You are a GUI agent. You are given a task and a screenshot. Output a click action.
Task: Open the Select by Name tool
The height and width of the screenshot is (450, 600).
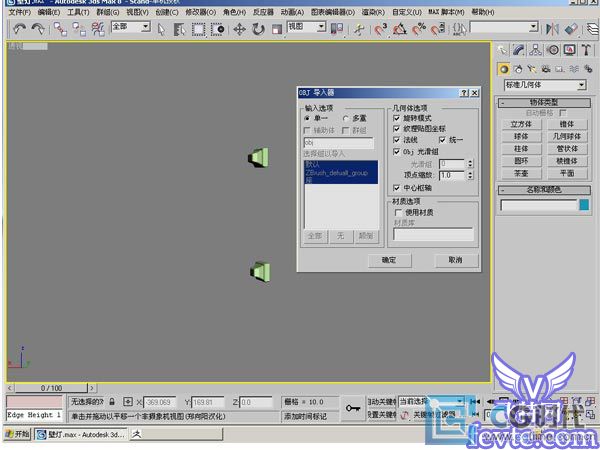tap(179, 29)
